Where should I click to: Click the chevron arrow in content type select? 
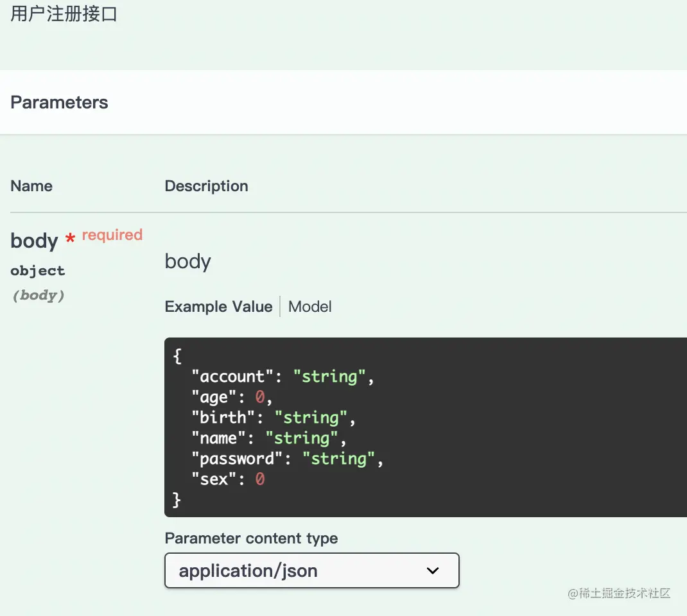click(x=433, y=570)
